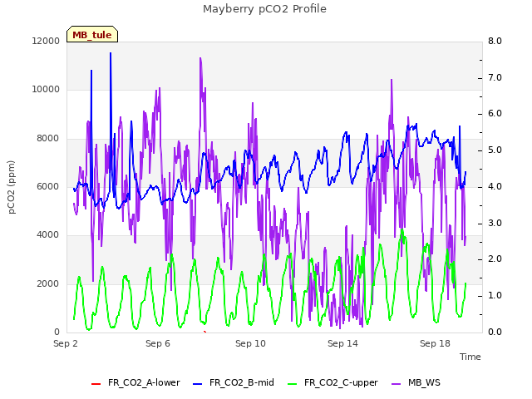Screen dimensions: 532x399
Task: Click the Sep 18 x-axis label
Action: pyautogui.click(x=435, y=343)
